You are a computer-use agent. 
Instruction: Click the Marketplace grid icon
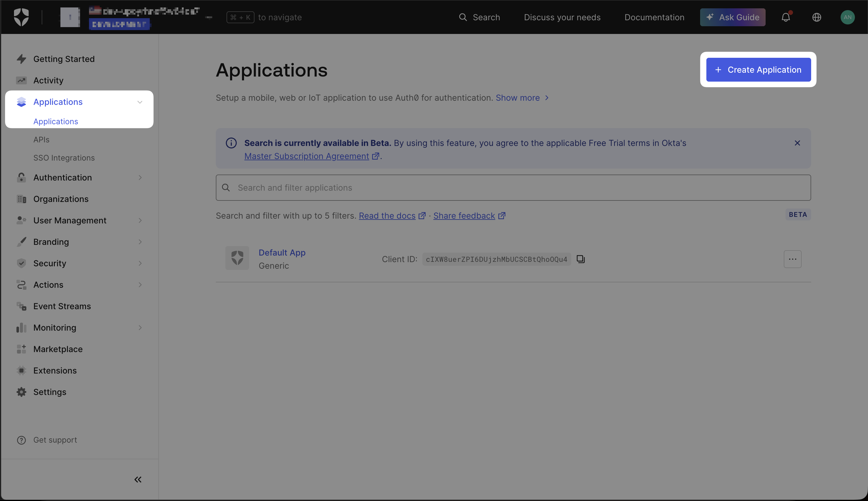tap(21, 349)
